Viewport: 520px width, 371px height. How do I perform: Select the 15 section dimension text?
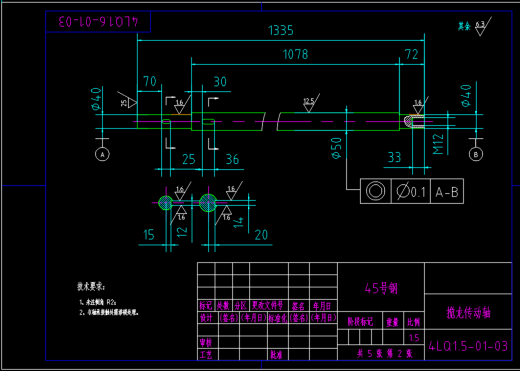point(149,235)
